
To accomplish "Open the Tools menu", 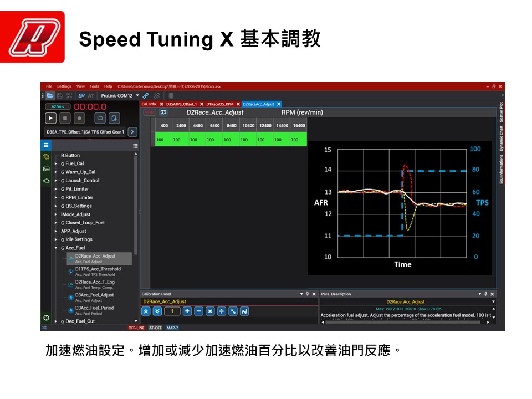I will tap(94, 86).
